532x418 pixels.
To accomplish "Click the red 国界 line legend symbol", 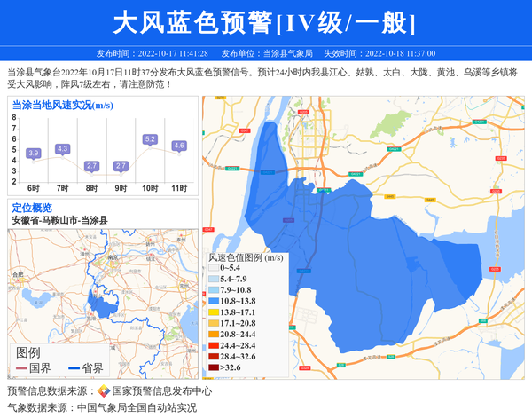I will coord(21,368).
